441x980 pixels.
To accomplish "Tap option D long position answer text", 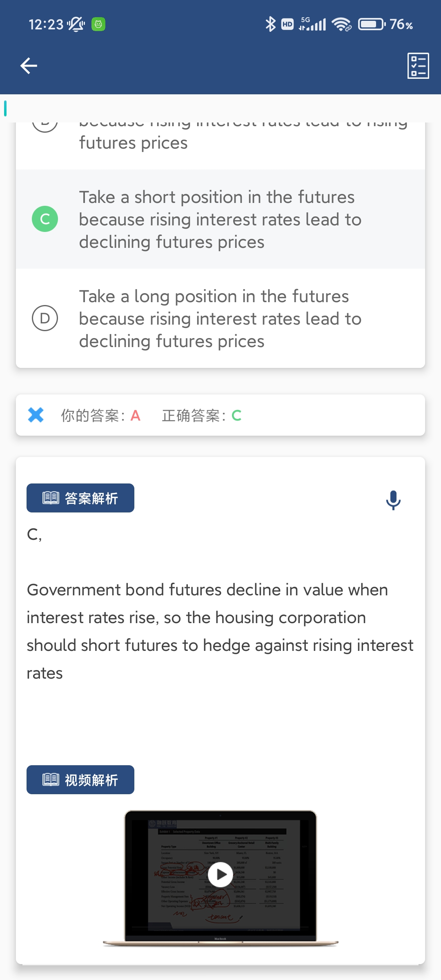I will 220,318.
